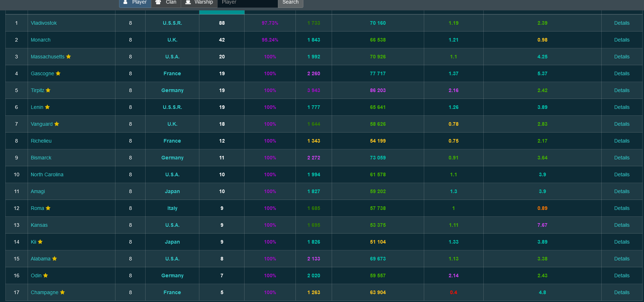644x302 pixels.
Task: Click the star icon next to Vanguard
Action: pos(57,124)
